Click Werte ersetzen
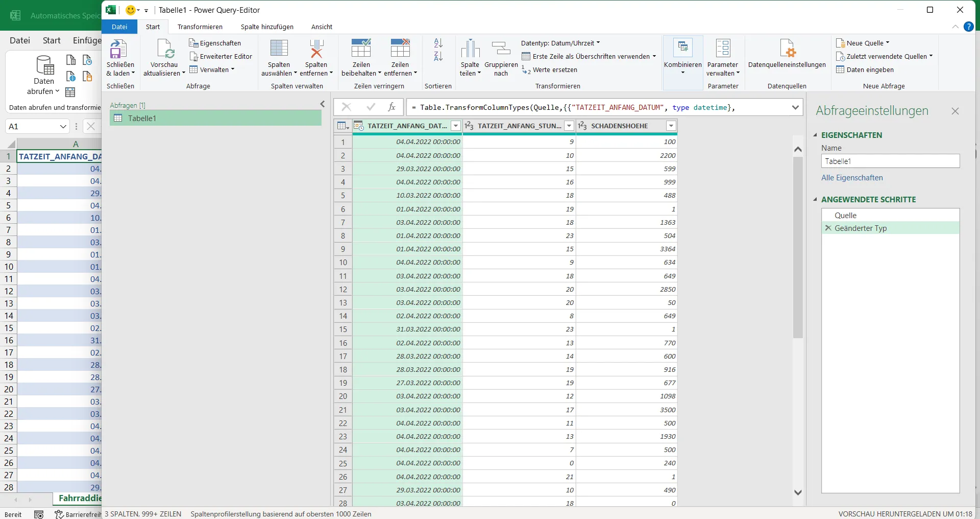This screenshot has height=519, width=980. pyautogui.click(x=550, y=70)
